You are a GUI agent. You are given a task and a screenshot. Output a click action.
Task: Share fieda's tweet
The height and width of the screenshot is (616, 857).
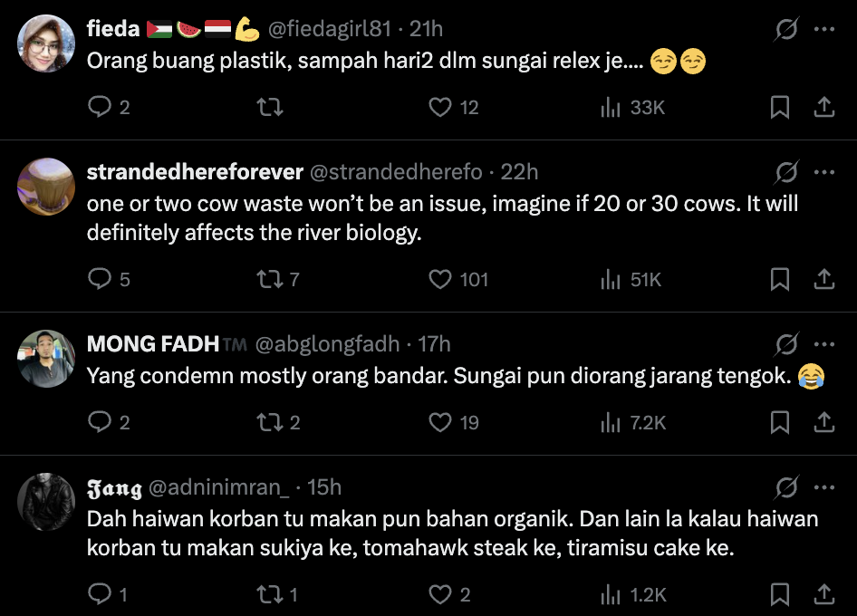coord(823,108)
